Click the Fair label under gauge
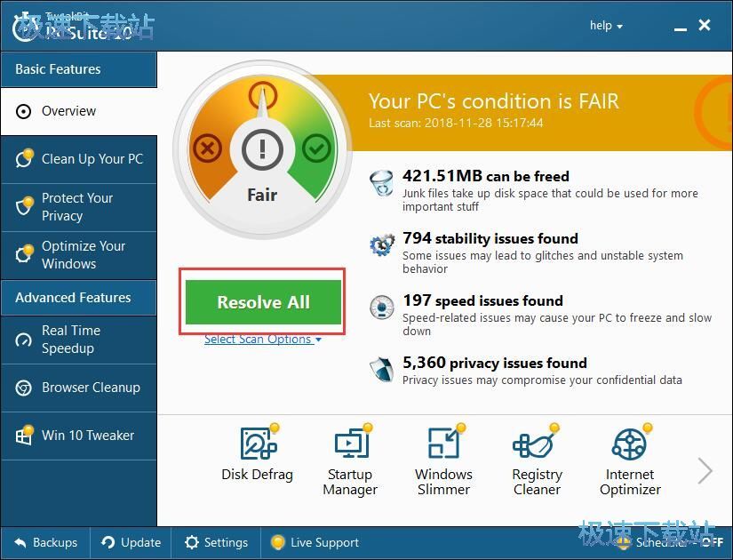The width and height of the screenshot is (733, 560). [262, 195]
